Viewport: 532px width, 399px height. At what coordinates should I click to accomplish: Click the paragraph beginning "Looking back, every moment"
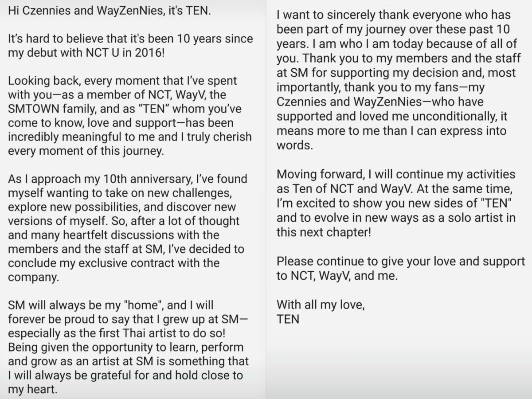[129, 116]
